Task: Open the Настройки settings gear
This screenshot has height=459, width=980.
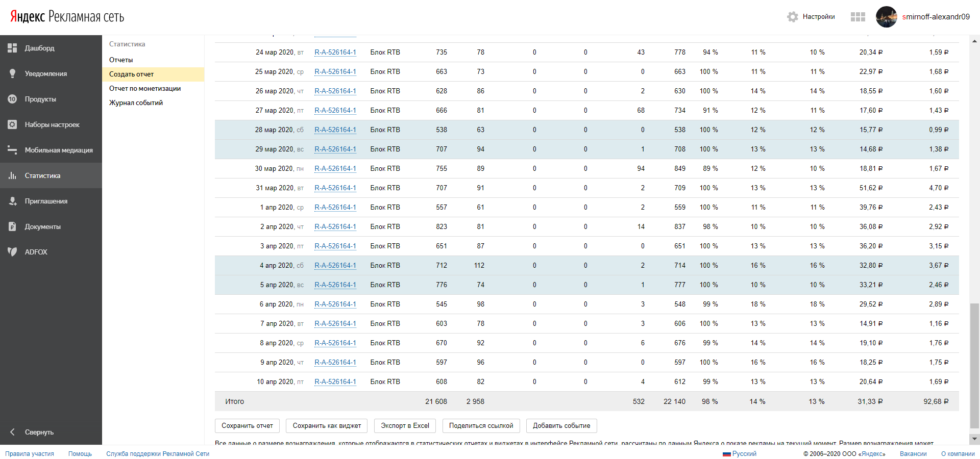Action: tap(793, 17)
